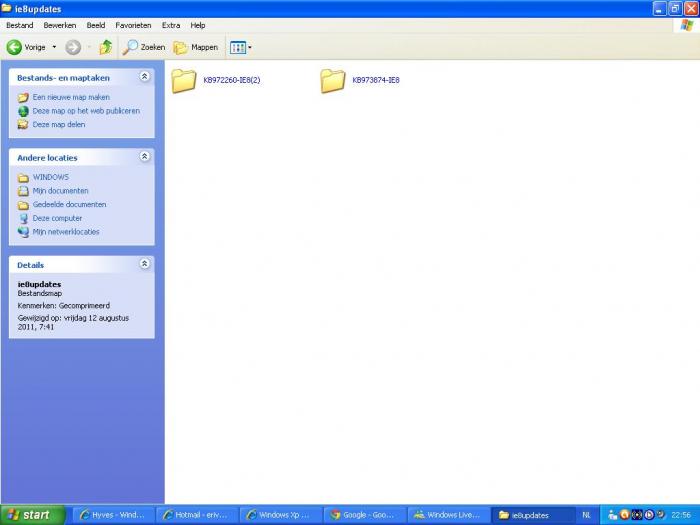Screen dimensions: 700x525
Task: Collapse the Details panel
Action: coord(144,264)
